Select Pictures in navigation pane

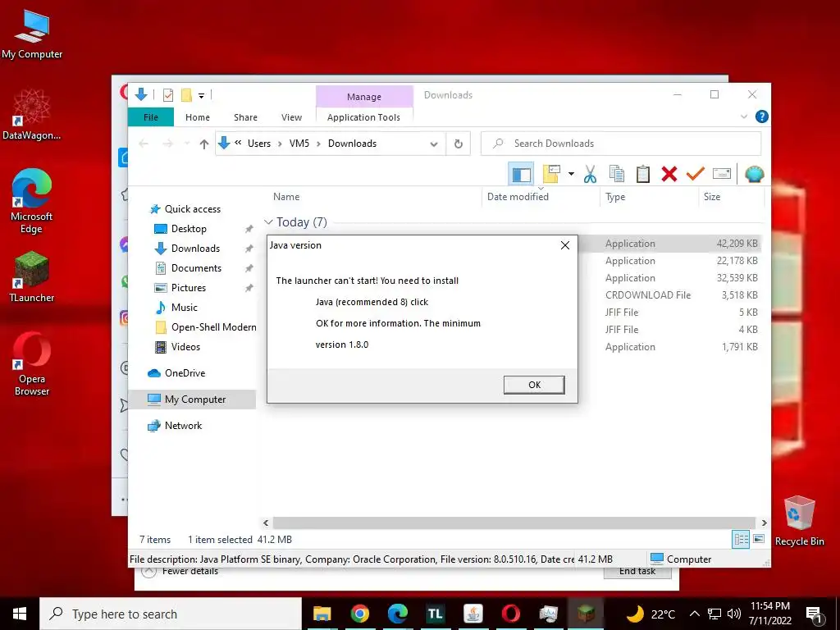(188, 288)
